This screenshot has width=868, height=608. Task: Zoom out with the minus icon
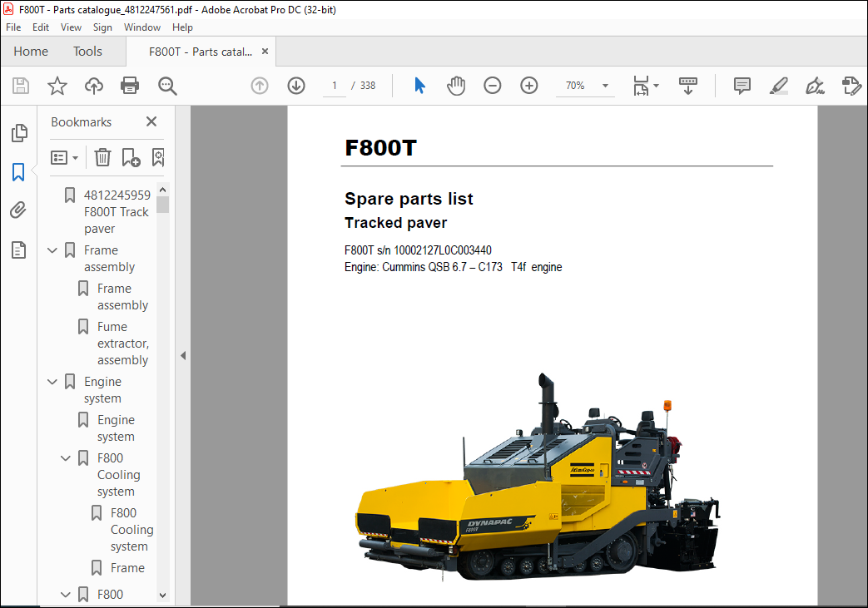492,85
